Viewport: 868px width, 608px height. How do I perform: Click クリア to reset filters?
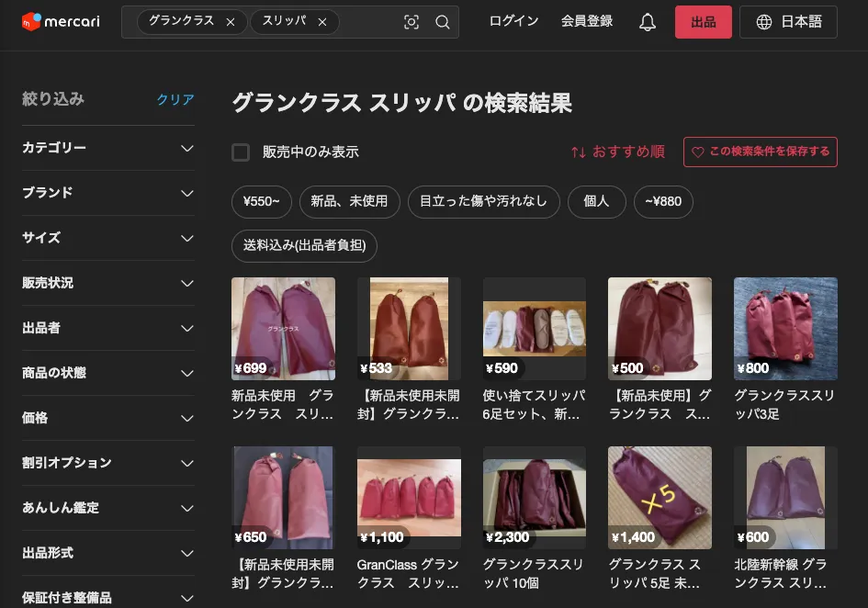(x=175, y=100)
